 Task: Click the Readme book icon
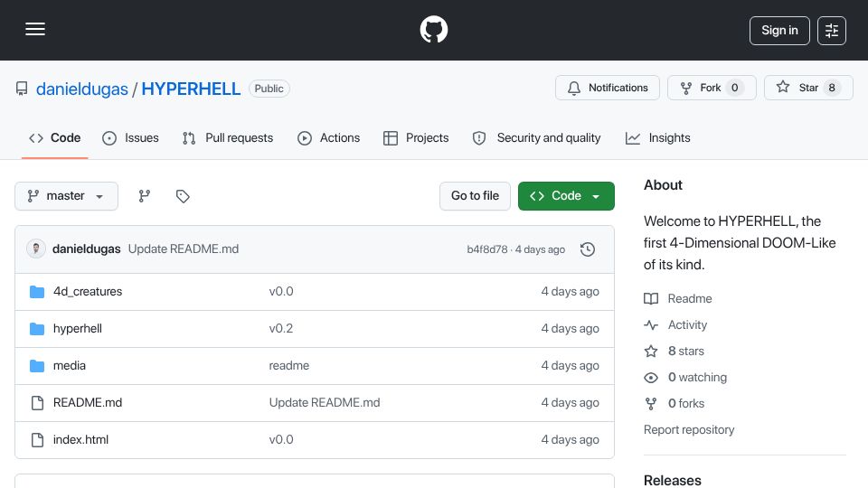(651, 299)
